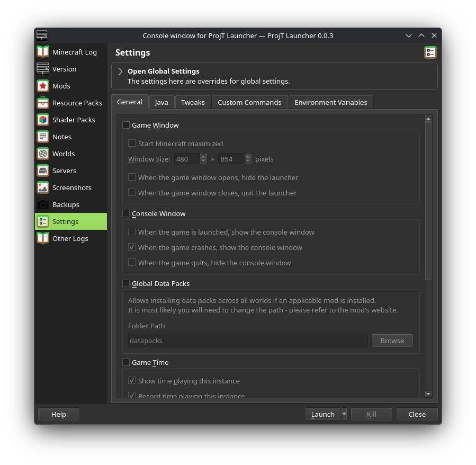Screen dimensions: 476x465
Task: Switch to the Java tab
Action: click(x=161, y=102)
